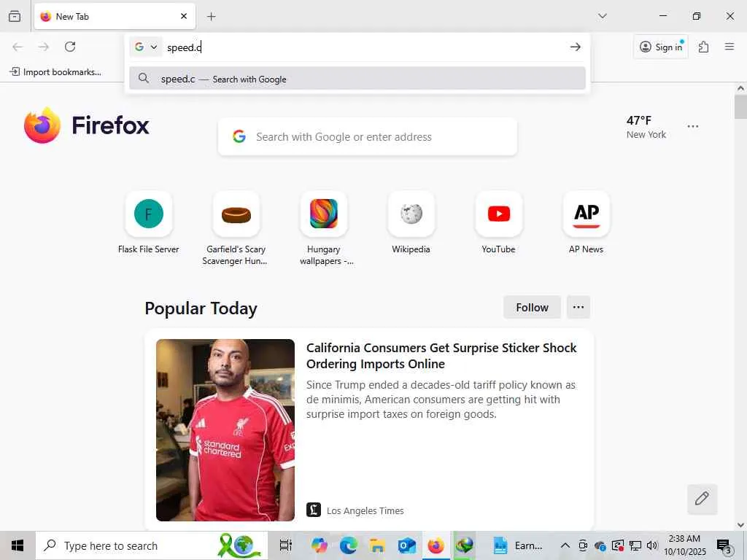
Task: Click the Firefox taskbar icon
Action: click(436, 545)
